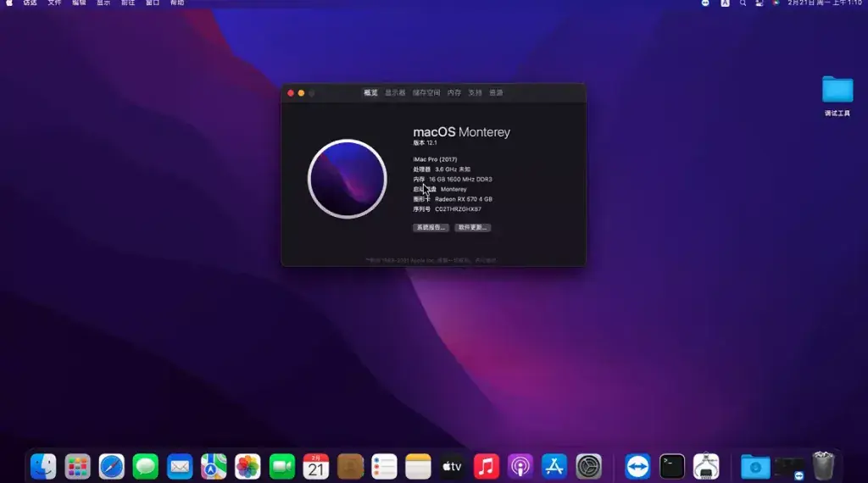868x483 pixels.
Task: Open the 调试工具 folder on the desktop
Action: coord(837,96)
